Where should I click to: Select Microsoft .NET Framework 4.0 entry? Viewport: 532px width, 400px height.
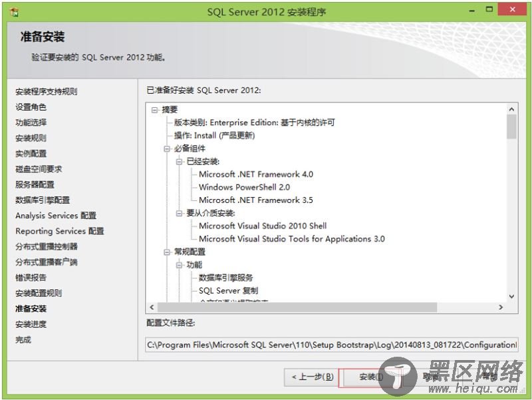click(x=256, y=174)
